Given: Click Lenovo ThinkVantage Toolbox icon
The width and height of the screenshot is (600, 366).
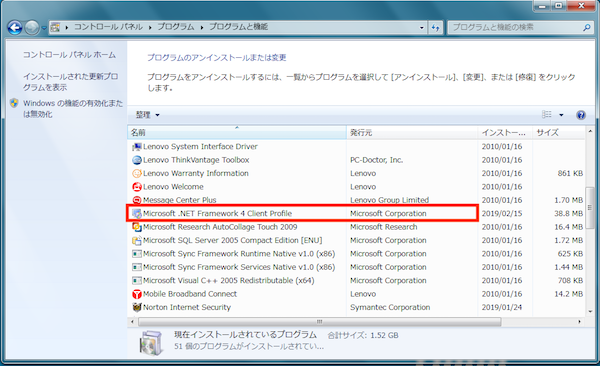Looking at the screenshot, I should (x=137, y=160).
